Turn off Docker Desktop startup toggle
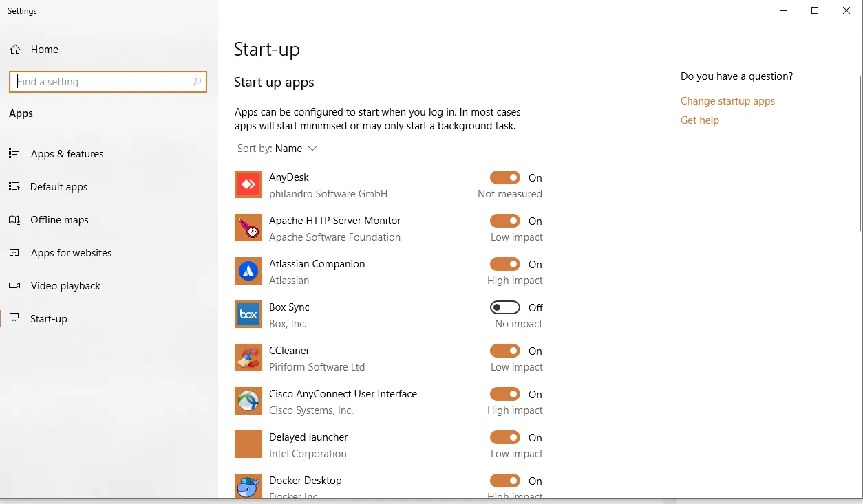 pos(505,481)
